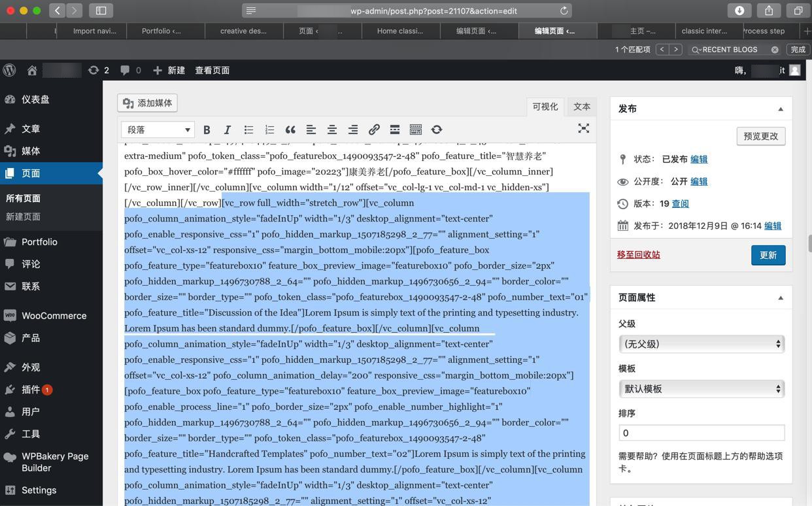Switch to Portfolio browser tab
The image size is (812, 506).
click(165, 31)
